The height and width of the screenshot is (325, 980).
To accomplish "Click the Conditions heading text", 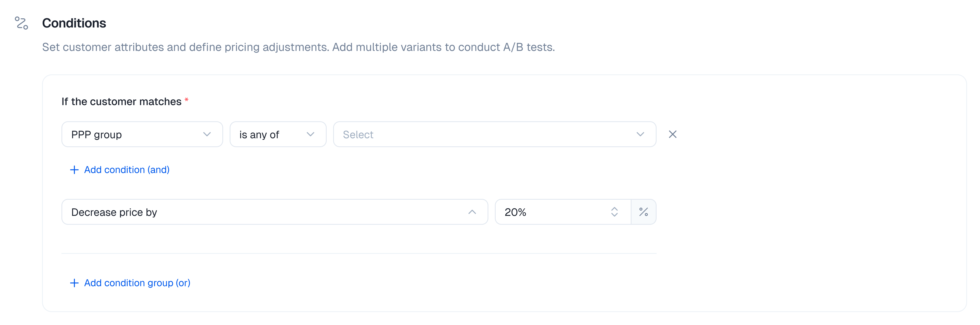I will coord(74,23).
